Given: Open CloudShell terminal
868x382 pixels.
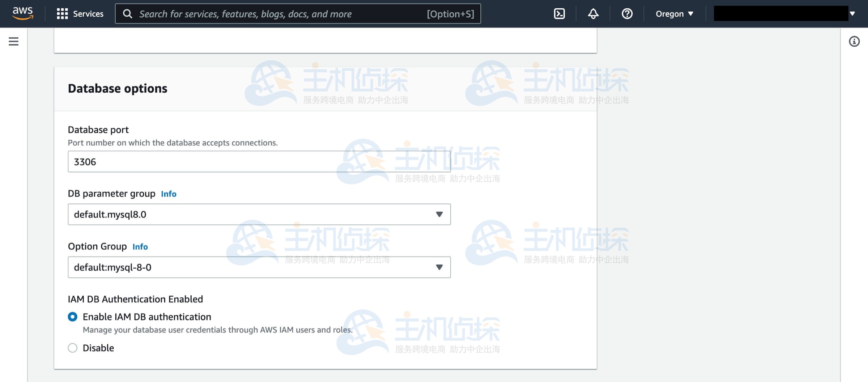Looking at the screenshot, I should pyautogui.click(x=559, y=13).
